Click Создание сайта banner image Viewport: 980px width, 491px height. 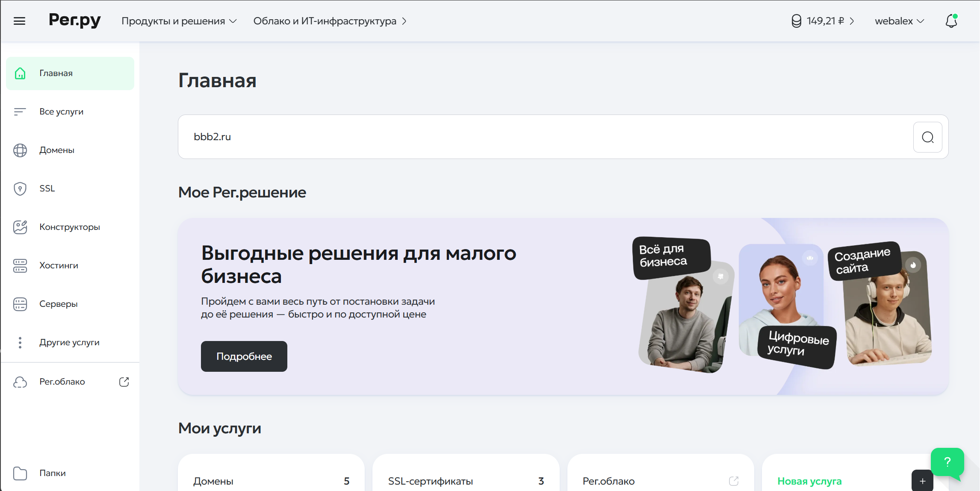pyautogui.click(x=880, y=303)
